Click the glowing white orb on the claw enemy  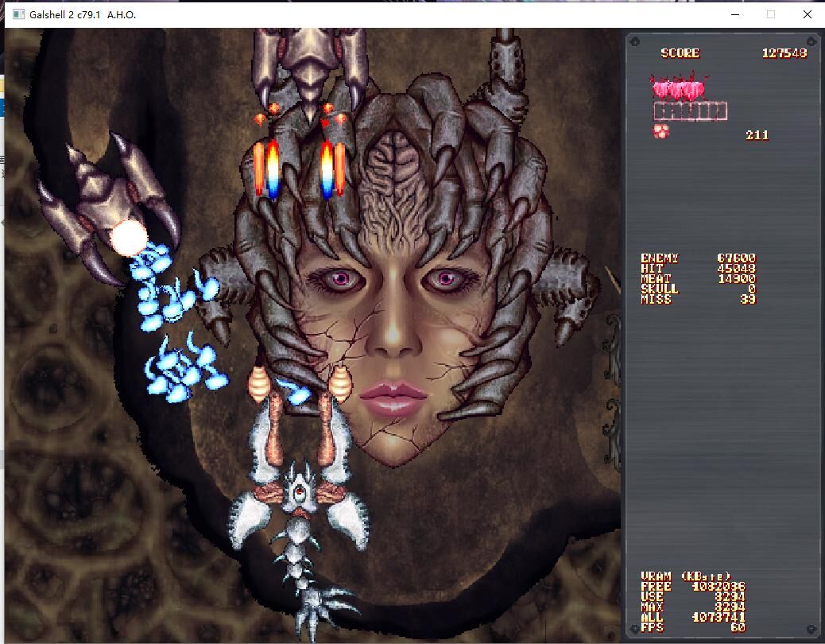[128, 237]
